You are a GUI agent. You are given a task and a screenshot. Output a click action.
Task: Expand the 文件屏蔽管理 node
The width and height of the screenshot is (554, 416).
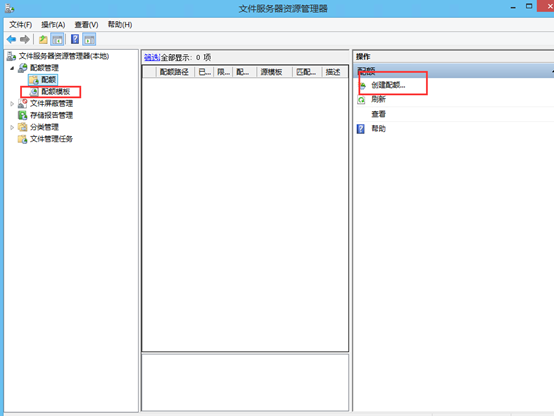(x=12, y=104)
